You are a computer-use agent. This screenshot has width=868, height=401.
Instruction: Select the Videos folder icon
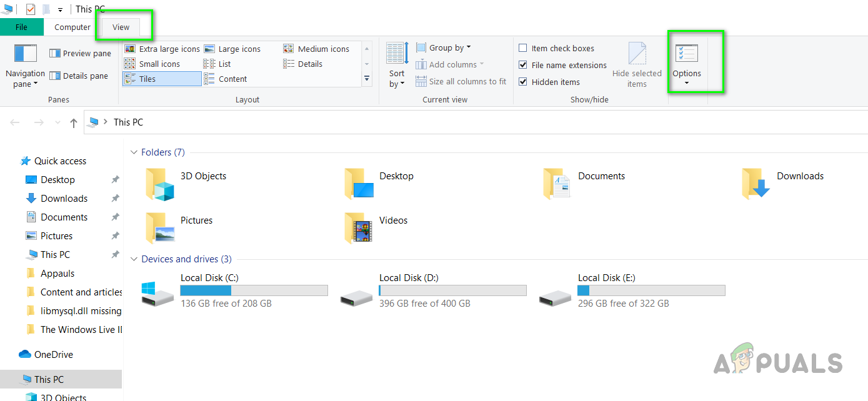(x=358, y=228)
